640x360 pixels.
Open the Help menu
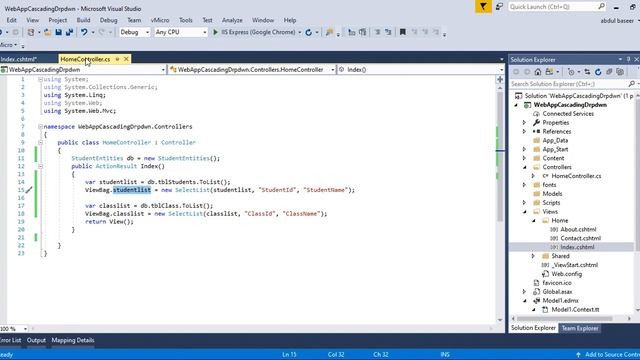[290, 20]
